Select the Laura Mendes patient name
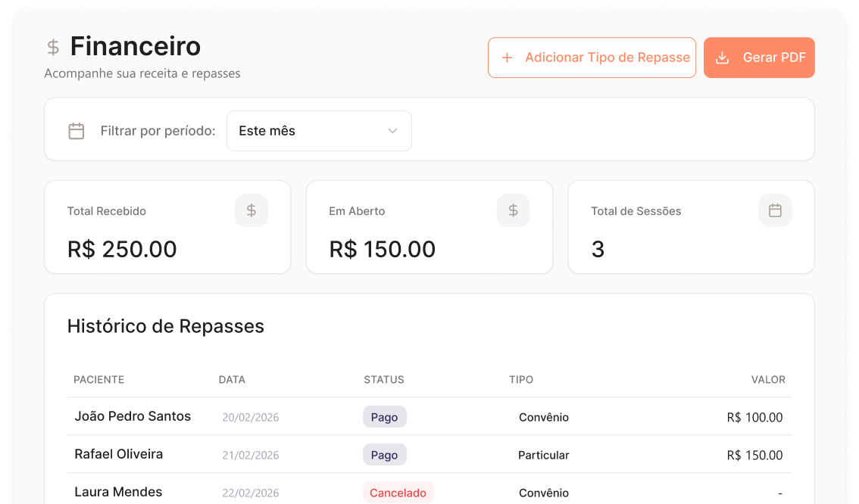 coord(118,492)
